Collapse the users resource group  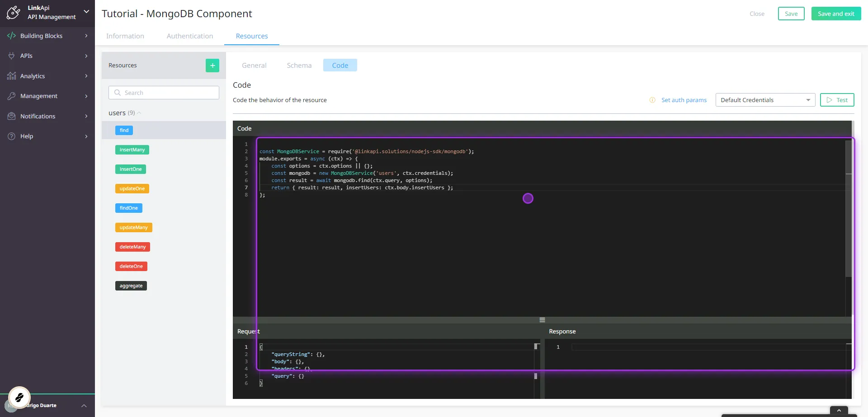point(139,113)
